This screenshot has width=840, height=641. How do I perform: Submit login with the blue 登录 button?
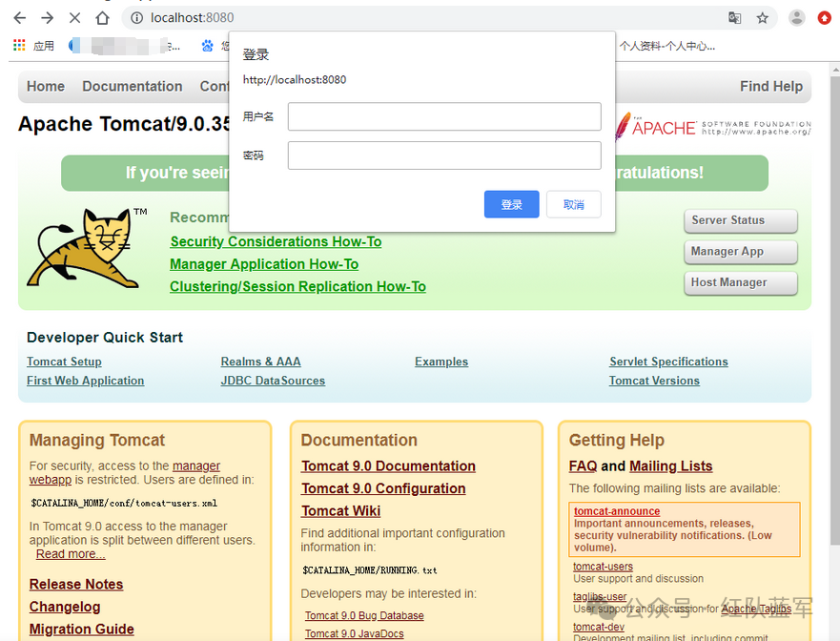[x=512, y=204]
